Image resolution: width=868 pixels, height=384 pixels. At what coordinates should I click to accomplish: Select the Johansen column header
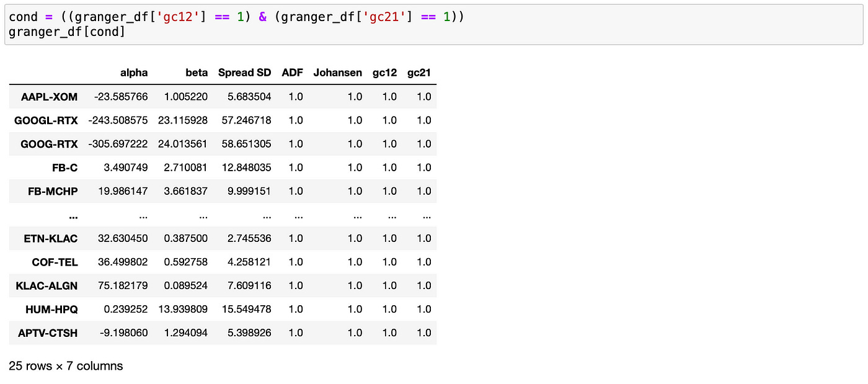coord(337,73)
